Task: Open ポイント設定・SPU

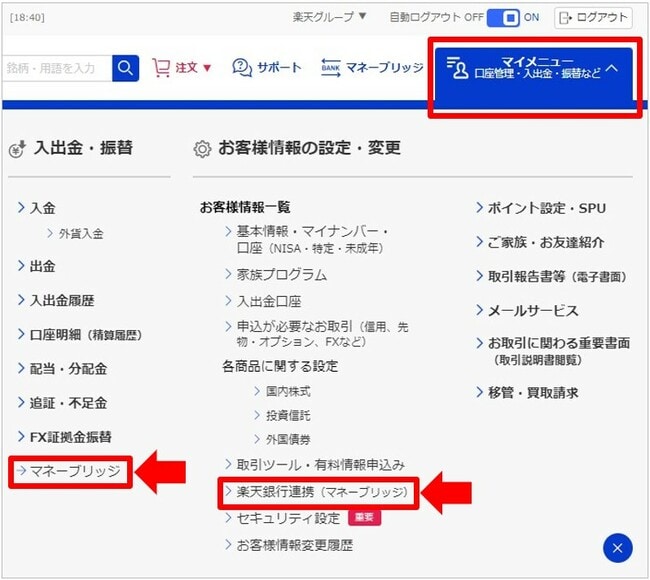Action: [546, 208]
